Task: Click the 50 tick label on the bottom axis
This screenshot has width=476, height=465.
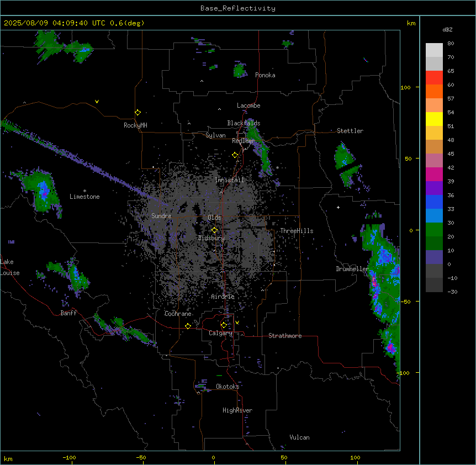Action: (284, 457)
